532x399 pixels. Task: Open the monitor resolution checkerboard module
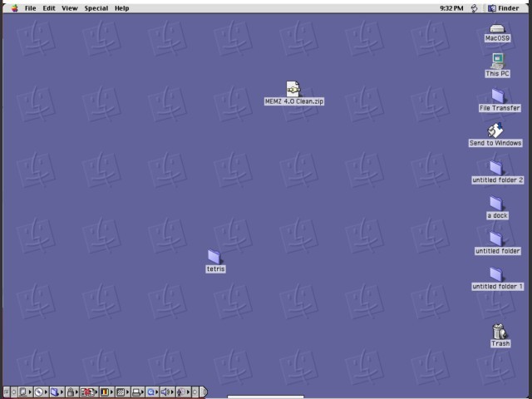click(123, 392)
